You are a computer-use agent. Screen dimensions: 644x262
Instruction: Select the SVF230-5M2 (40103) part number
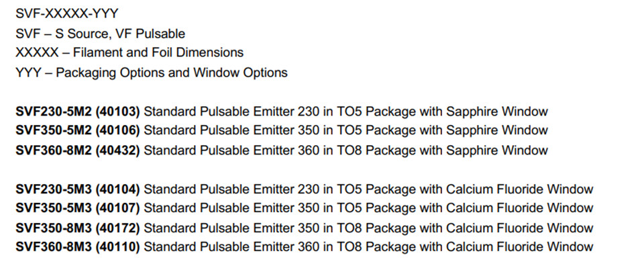coord(78,112)
